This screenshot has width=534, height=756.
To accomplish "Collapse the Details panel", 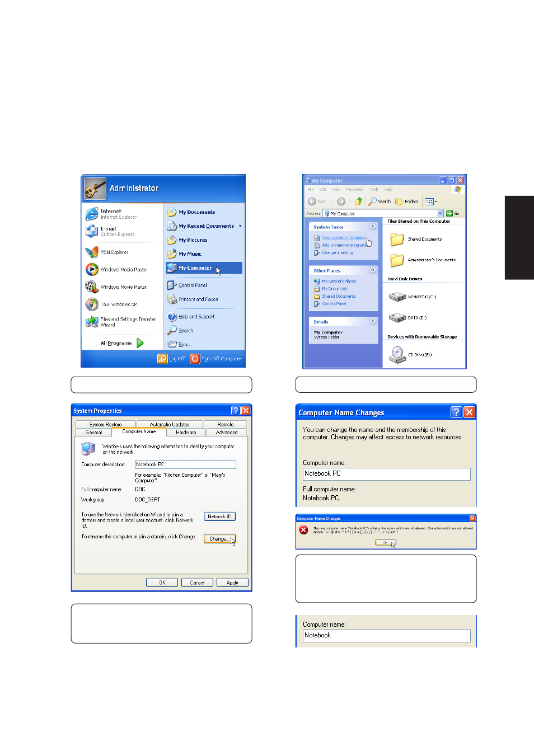I will click(373, 321).
